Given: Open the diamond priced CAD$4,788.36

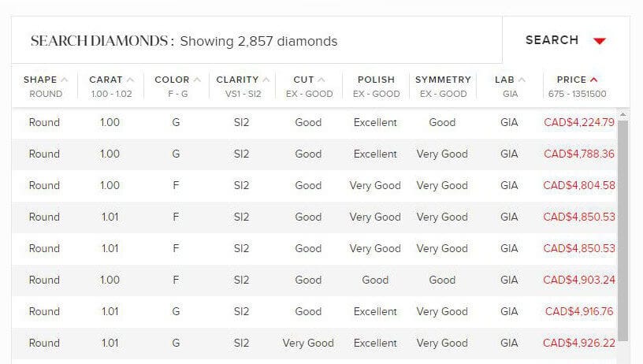Looking at the screenshot, I should click(x=314, y=154).
